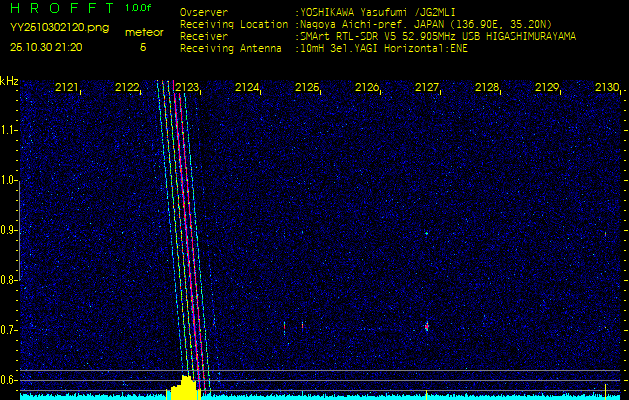Click the 2121 time marker
Image resolution: width=629 pixels, height=400 pixels.
[67, 88]
